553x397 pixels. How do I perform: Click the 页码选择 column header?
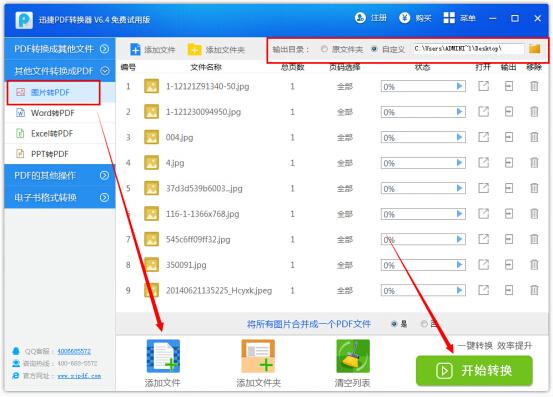coord(345,67)
